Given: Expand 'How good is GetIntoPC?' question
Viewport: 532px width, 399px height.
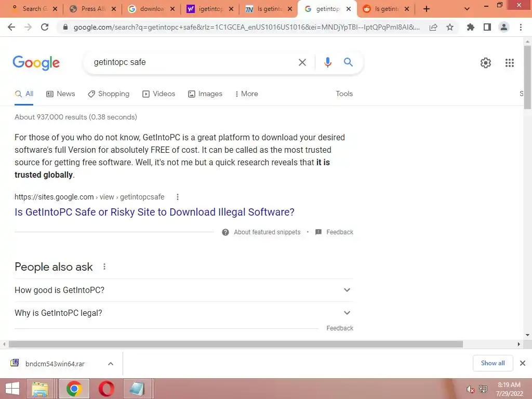Looking at the screenshot, I should pyautogui.click(x=184, y=290).
